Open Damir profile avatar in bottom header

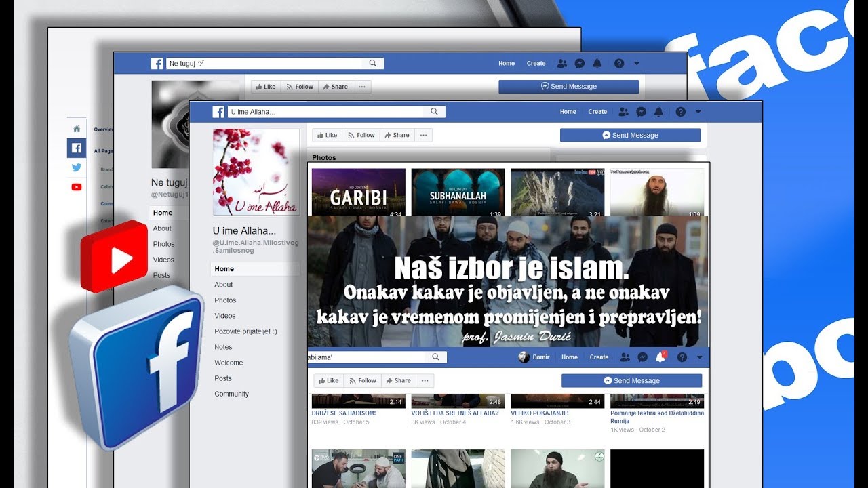point(524,357)
